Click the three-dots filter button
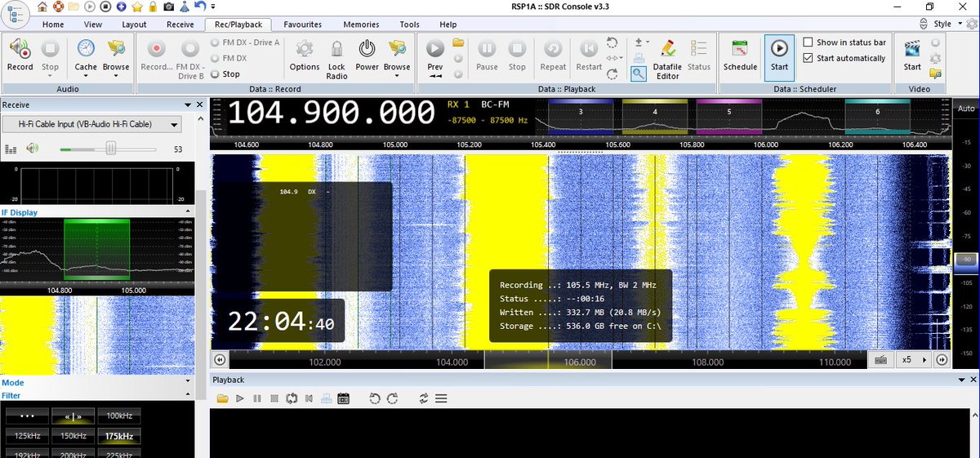 [x=27, y=416]
